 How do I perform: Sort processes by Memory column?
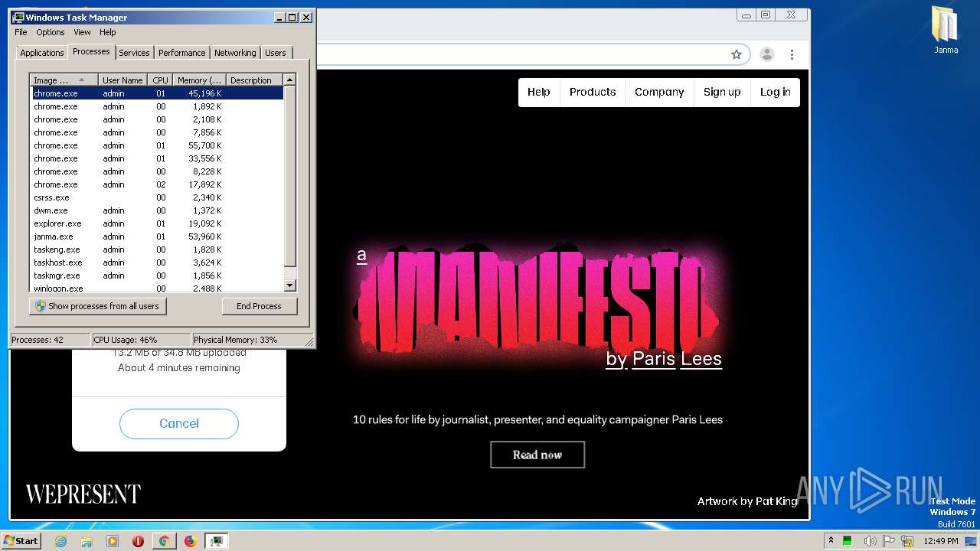tap(199, 80)
